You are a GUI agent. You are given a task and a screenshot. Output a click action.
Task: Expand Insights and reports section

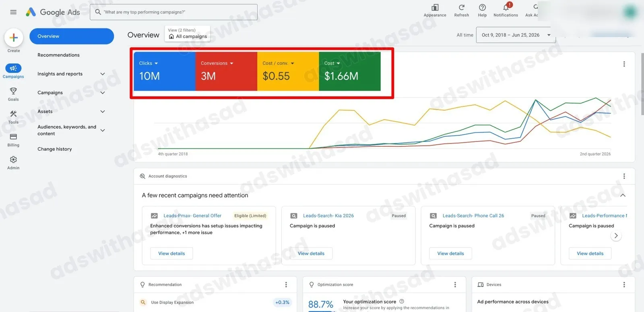click(x=103, y=74)
